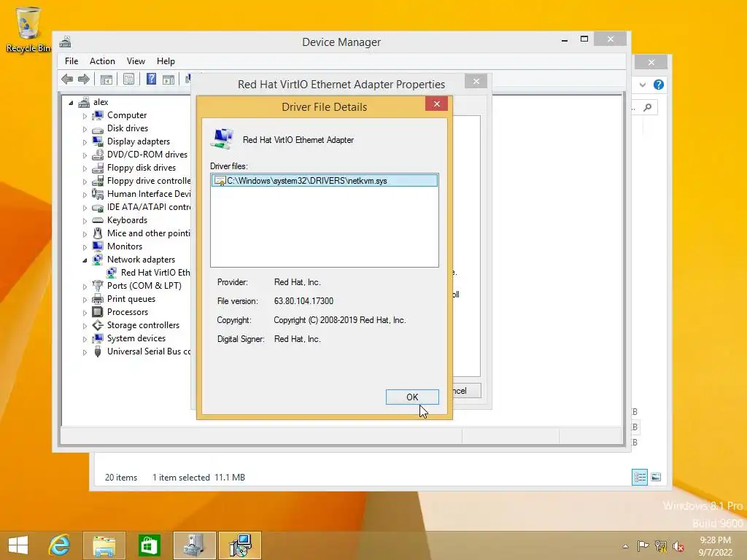Click the Back arrow toolbar icon
The height and width of the screenshot is (560, 747).
pos(67,79)
